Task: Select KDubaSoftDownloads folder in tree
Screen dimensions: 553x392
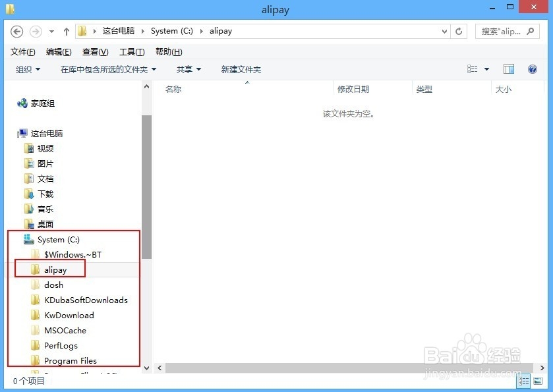Action: click(79, 300)
